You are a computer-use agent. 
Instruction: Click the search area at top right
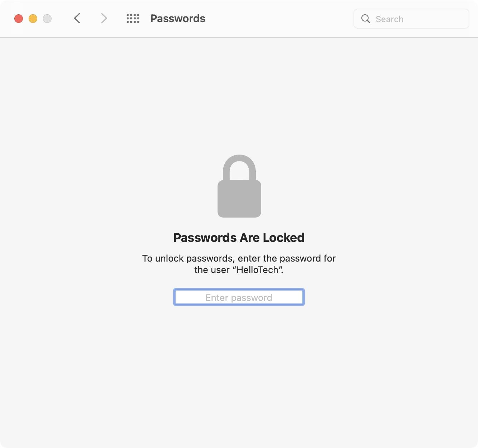(x=411, y=19)
